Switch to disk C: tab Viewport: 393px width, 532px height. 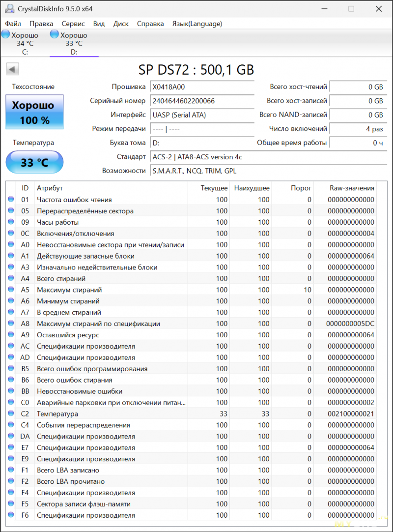coord(25,43)
